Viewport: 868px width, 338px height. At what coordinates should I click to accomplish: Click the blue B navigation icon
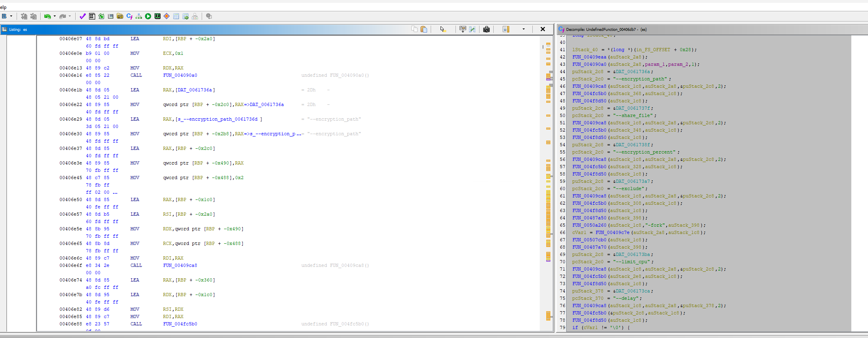point(4,16)
